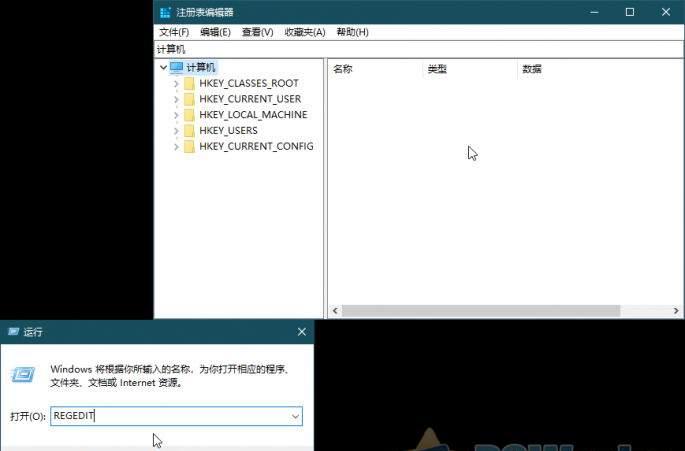
Task: Click the Registry Editor title icon
Action: click(x=165, y=13)
